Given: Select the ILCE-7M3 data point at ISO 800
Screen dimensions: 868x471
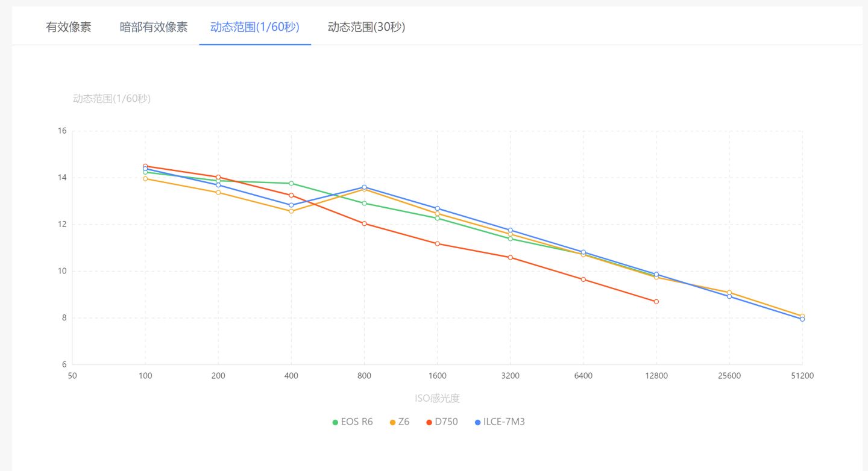Looking at the screenshot, I should 364,187.
